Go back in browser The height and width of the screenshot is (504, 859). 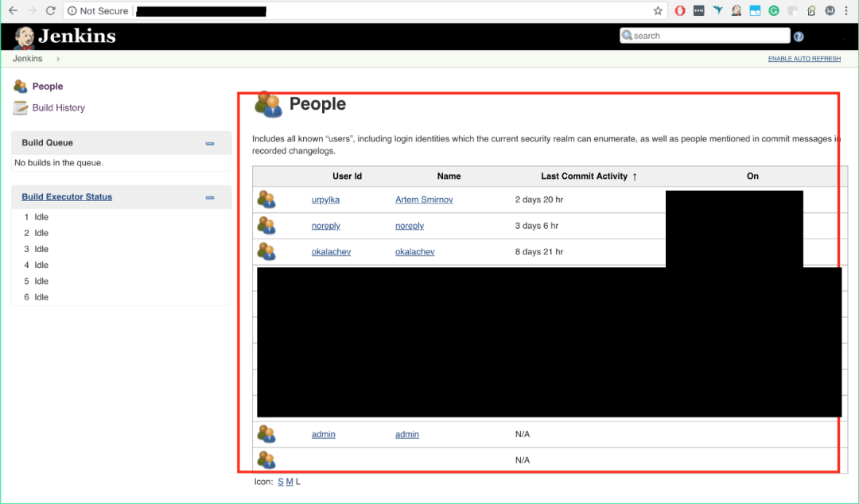tap(14, 10)
